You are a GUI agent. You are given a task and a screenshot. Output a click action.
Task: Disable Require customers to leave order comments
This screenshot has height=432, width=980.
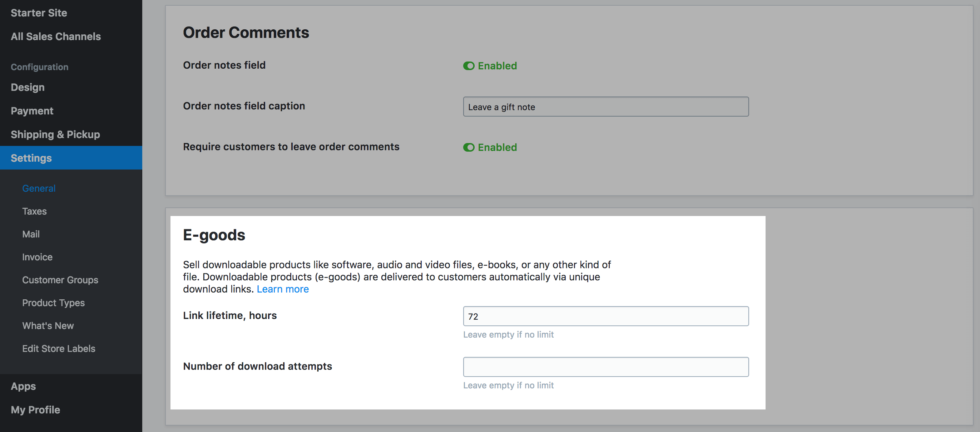pyautogui.click(x=469, y=147)
